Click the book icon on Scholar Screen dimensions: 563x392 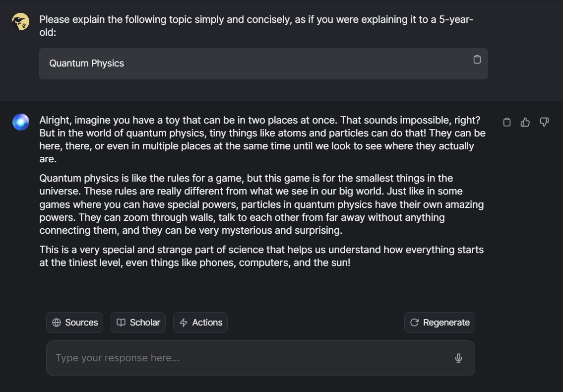[121, 323]
